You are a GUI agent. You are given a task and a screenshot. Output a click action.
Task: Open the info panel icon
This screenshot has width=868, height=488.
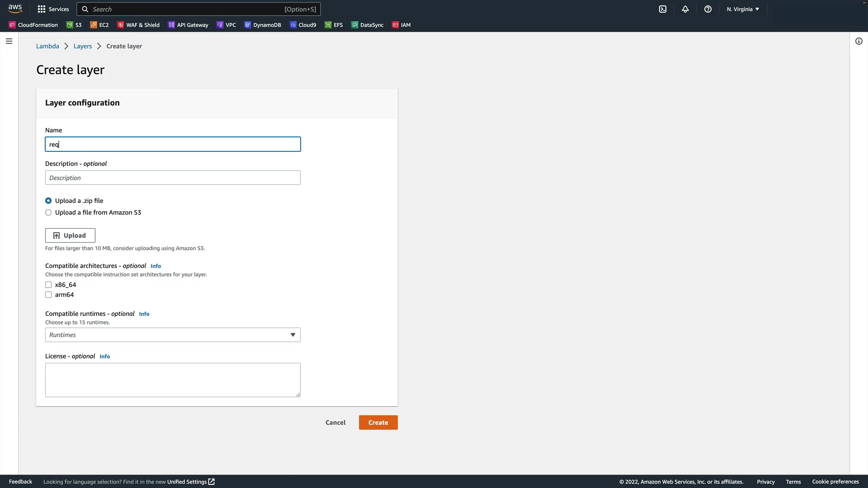tap(859, 41)
